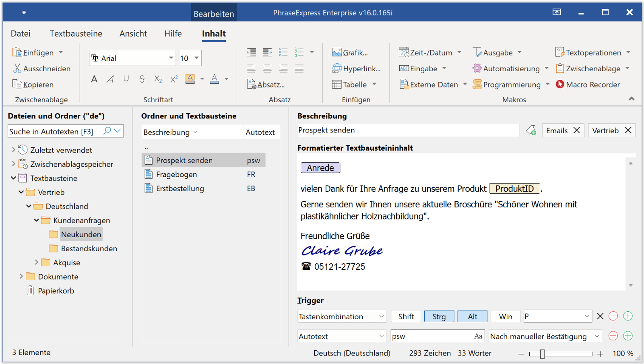Click the Kopieren copy button
644x364 pixels.
pos(33,85)
